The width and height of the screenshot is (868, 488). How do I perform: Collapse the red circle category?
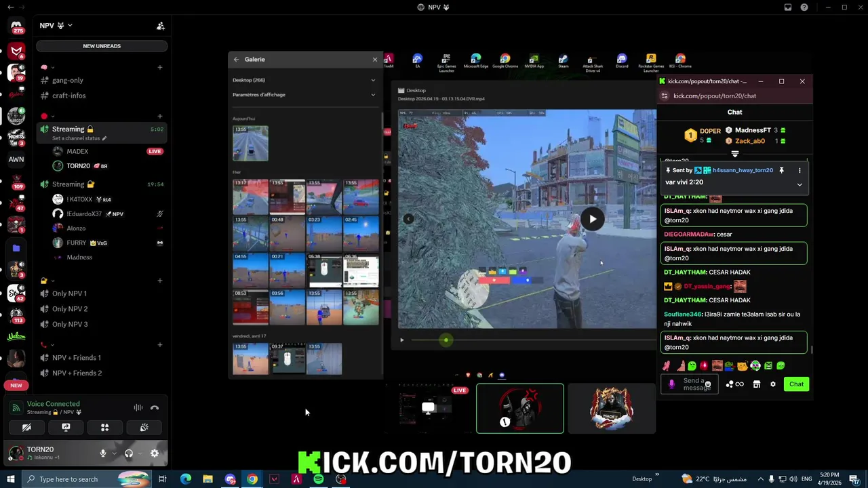tap(47, 116)
